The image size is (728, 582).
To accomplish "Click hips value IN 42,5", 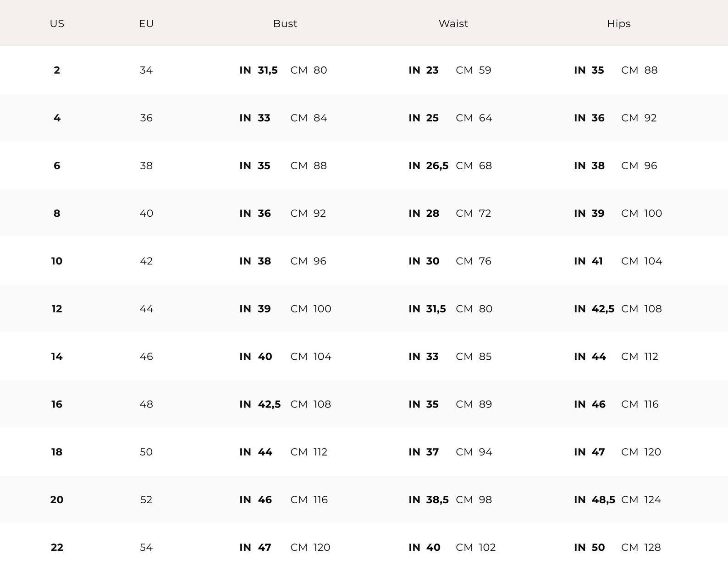I will (x=594, y=308).
